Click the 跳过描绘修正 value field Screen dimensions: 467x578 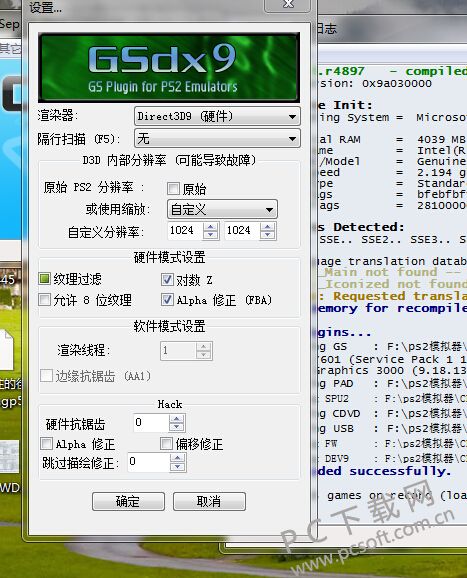point(149,463)
